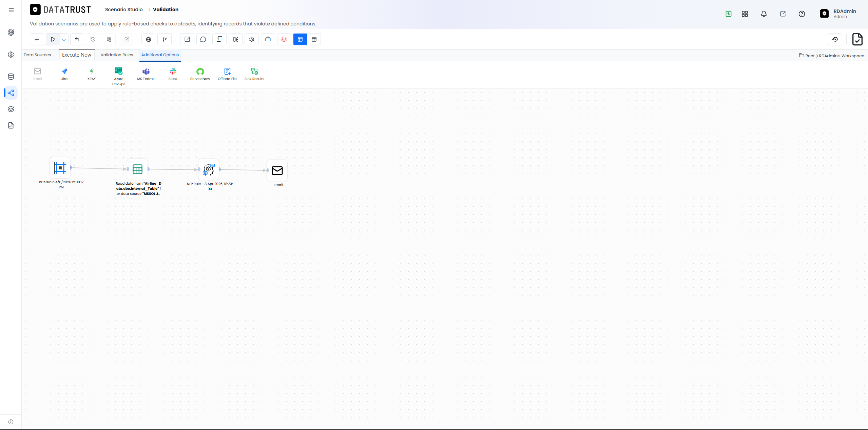Viewport: 868px width, 430px height.
Task: Select the ServiceNow option
Action: click(200, 74)
